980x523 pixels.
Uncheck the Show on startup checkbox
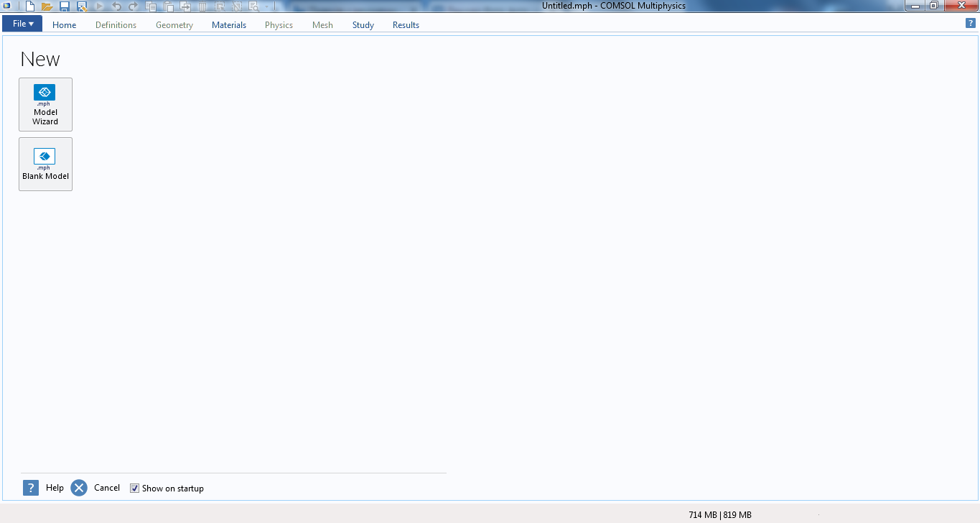coord(134,489)
